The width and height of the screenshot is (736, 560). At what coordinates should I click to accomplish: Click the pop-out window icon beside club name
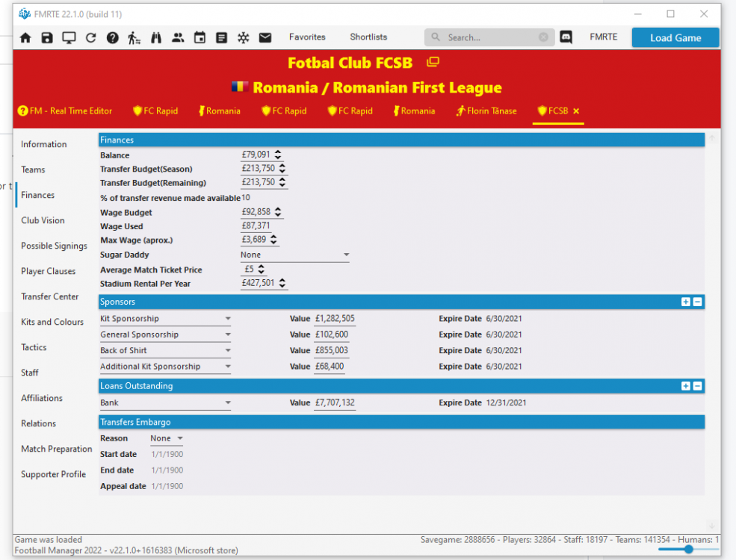[433, 62]
